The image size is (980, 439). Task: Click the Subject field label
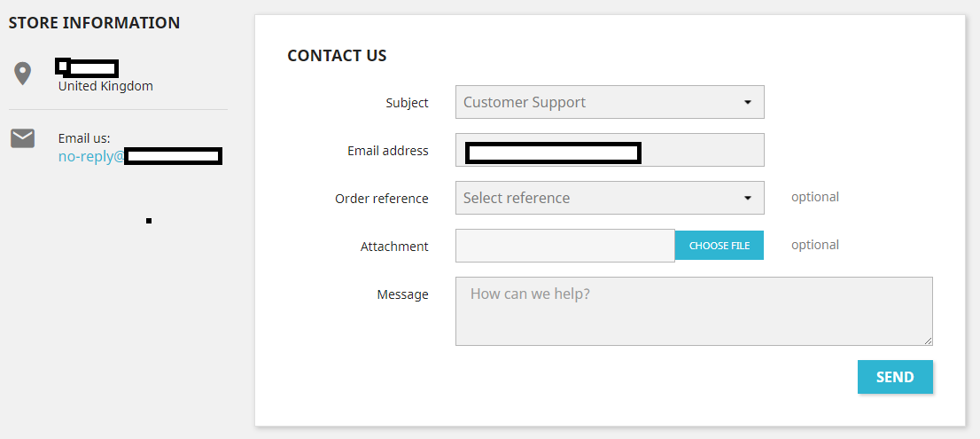(407, 103)
